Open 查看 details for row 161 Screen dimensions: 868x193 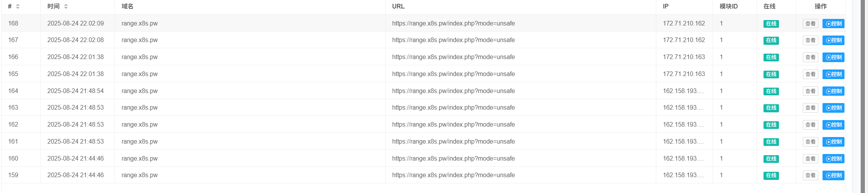811,142
